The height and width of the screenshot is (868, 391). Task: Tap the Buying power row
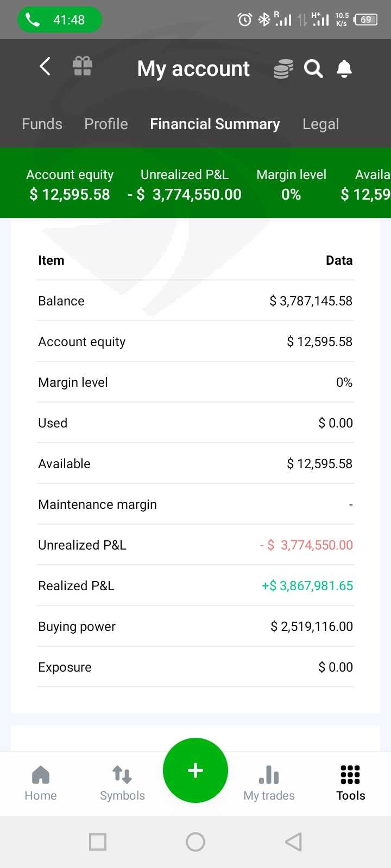click(x=195, y=627)
